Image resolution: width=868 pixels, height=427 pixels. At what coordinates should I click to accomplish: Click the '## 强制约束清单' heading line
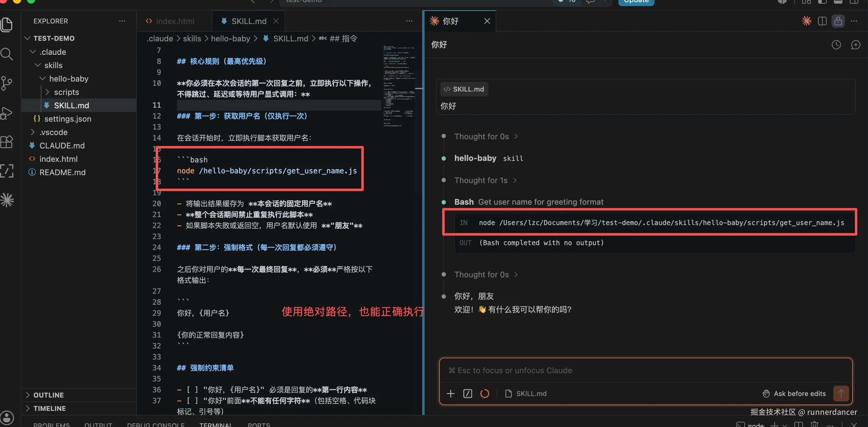point(205,367)
